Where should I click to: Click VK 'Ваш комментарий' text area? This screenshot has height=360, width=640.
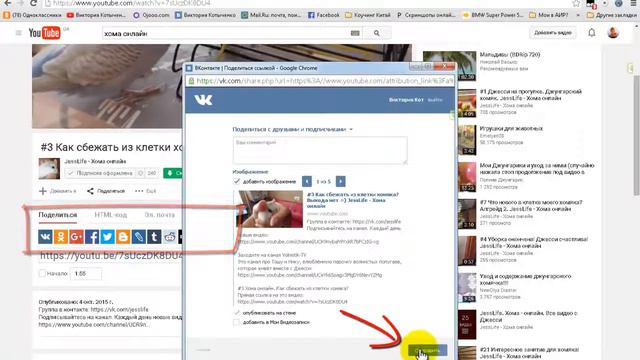[x=320, y=150]
